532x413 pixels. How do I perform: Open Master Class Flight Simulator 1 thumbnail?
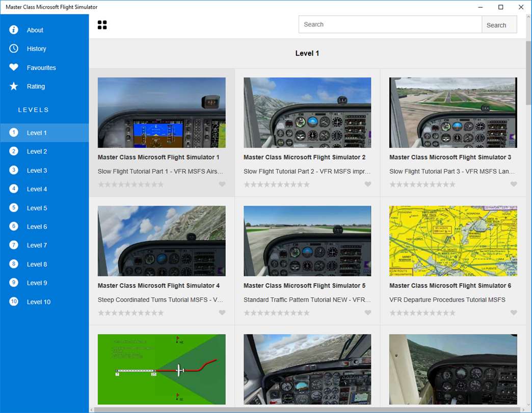click(162, 112)
